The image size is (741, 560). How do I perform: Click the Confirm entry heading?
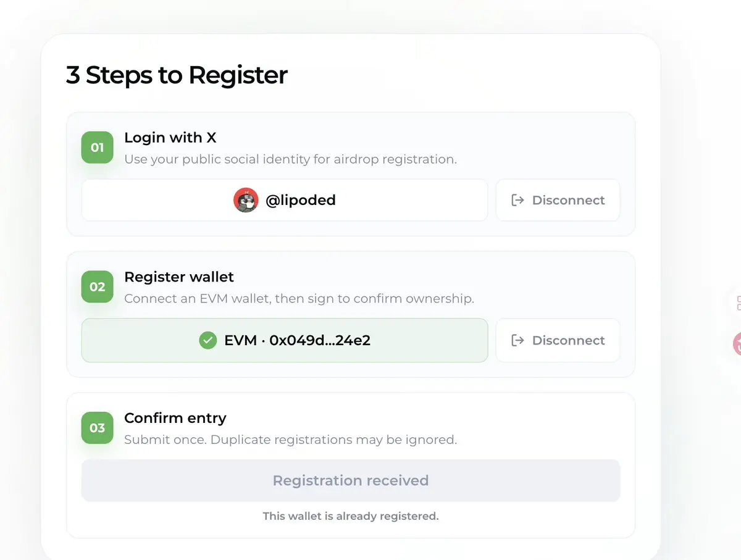click(175, 418)
